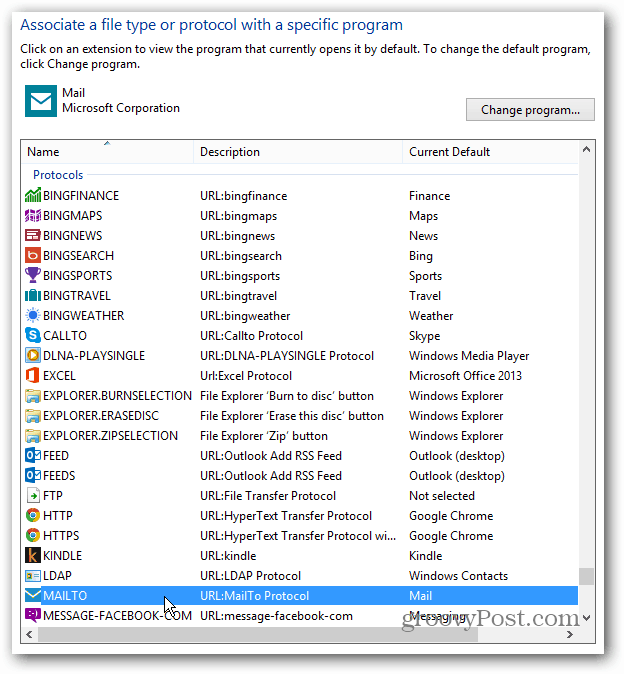The width and height of the screenshot is (624, 674).
Task: Click 'URL:bingweather' description cell
Action: pyautogui.click(x=245, y=316)
